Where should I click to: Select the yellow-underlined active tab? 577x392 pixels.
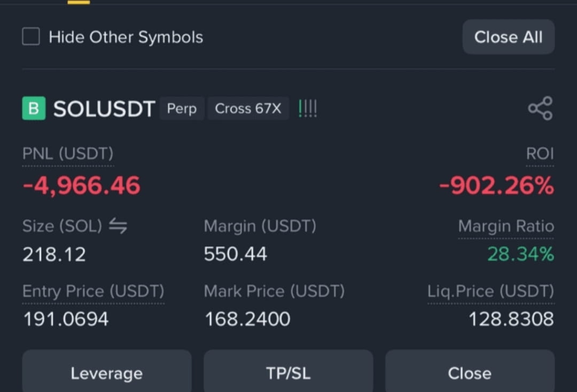tap(79, 2)
